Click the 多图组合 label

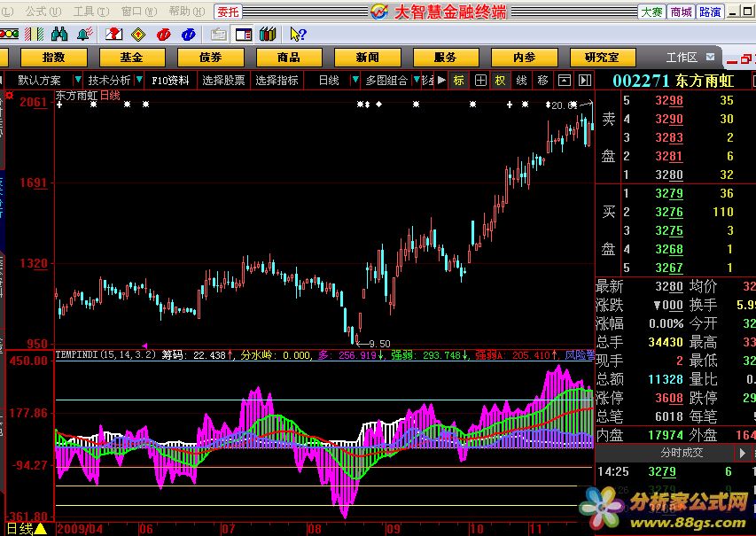pos(386,80)
